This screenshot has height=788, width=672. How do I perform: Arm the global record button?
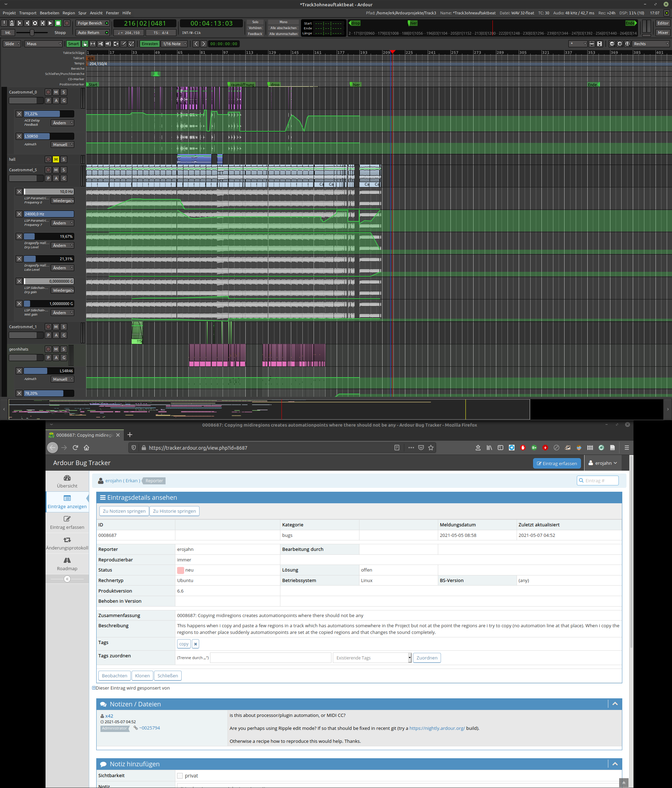(x=66, y=23)
